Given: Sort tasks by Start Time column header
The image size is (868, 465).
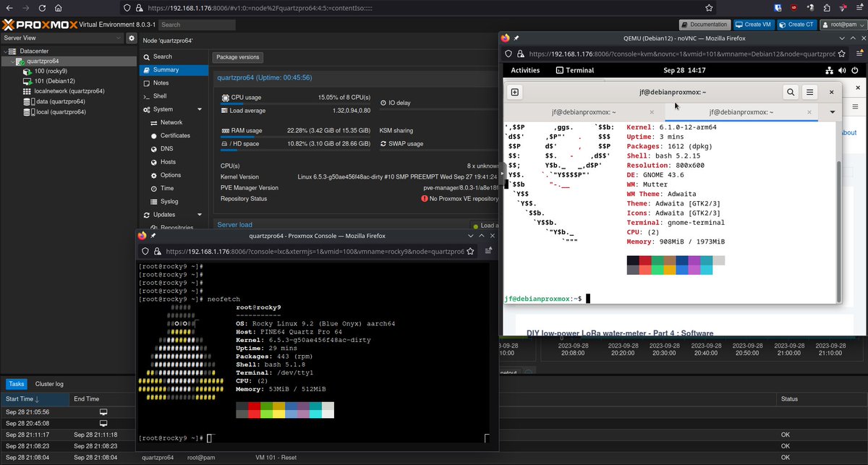Looking at the screenshot, I should (x=35, y=399).
